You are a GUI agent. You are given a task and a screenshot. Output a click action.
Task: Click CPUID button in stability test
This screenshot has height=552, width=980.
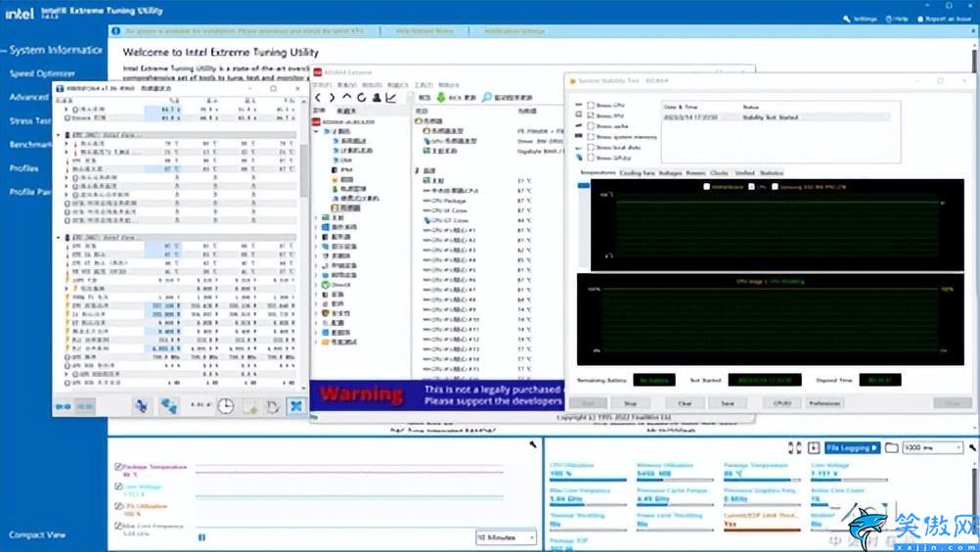coord(781,403)
